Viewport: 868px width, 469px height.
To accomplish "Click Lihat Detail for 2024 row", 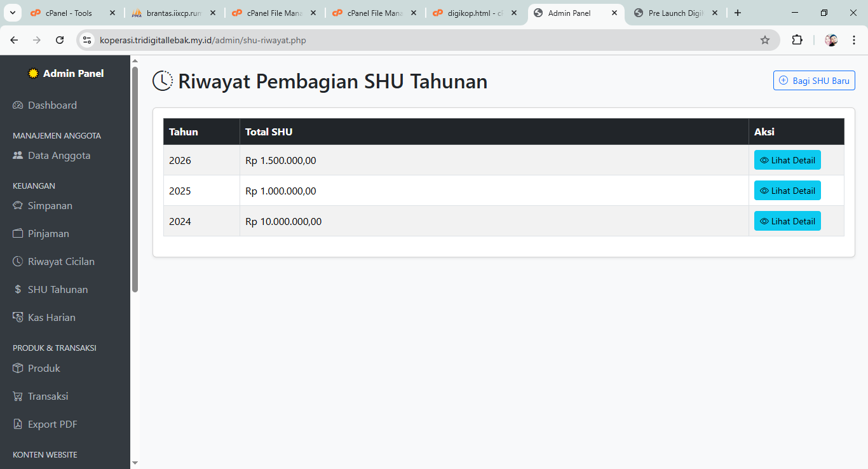I will [787, 221].
